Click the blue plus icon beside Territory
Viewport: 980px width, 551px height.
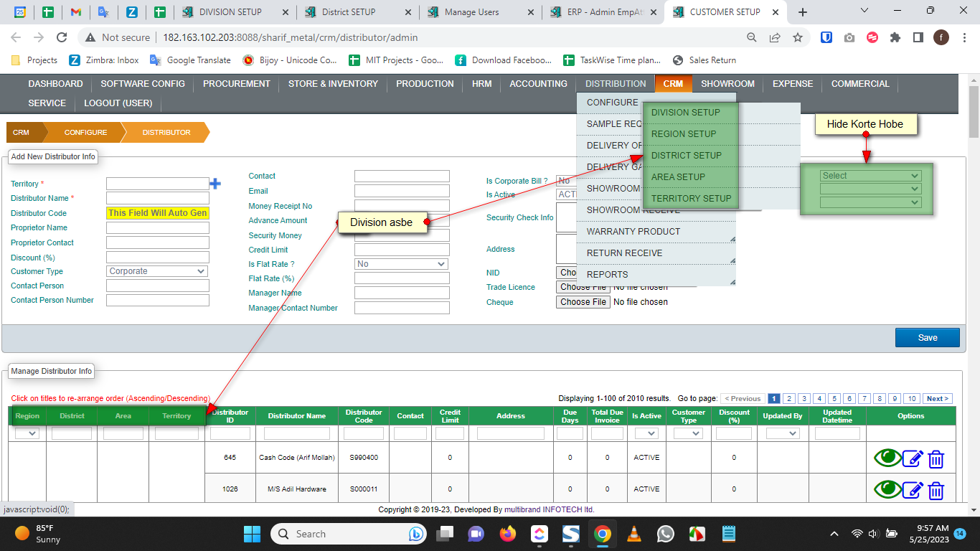tap(215, 184)
